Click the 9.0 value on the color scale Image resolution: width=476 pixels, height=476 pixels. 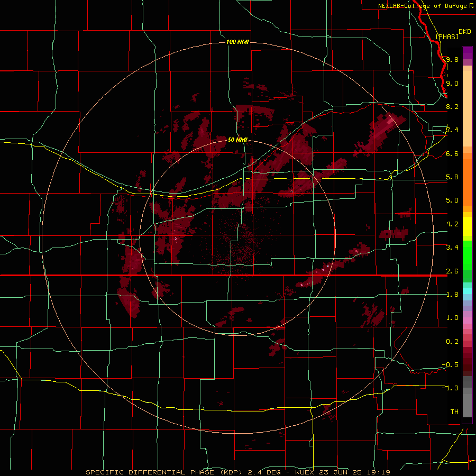(452, 83)
